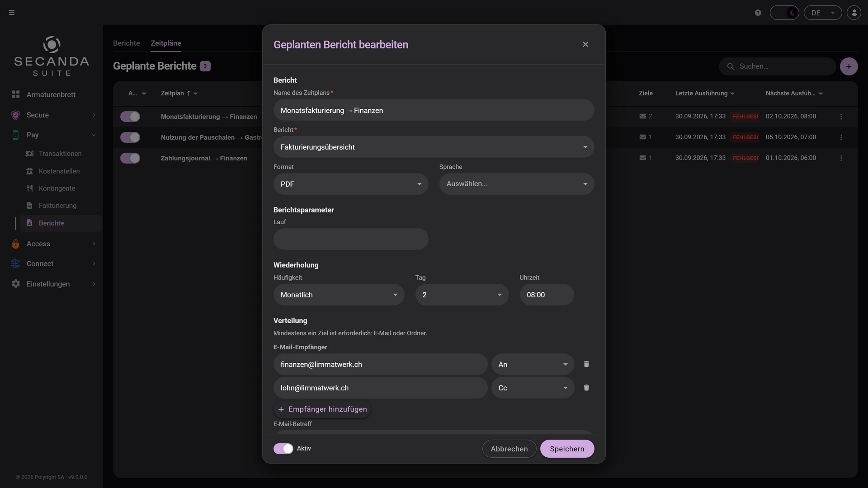Click the Einstellungen gear icon
Viewport: 868px width, 488px height.
(x=16, y=284)
